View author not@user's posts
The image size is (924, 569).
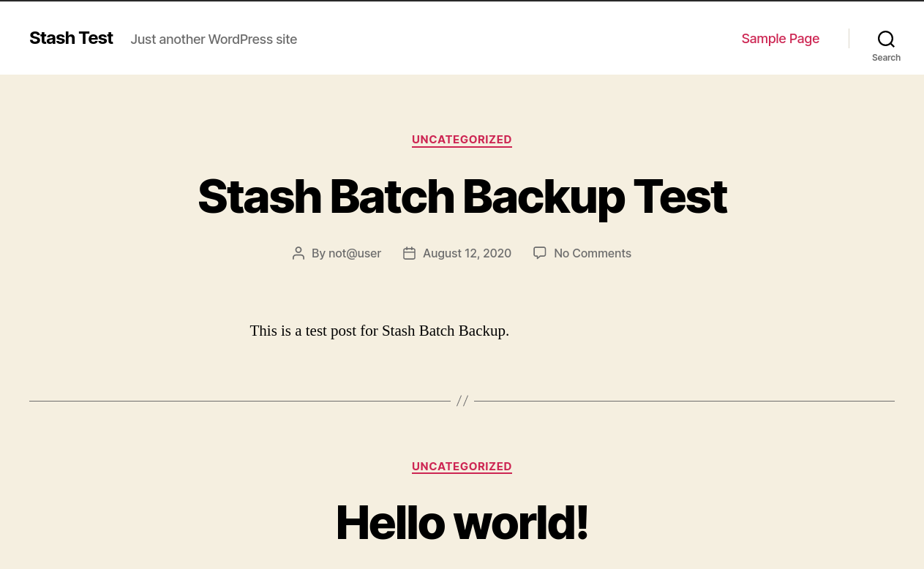click(x=355, y=253)
